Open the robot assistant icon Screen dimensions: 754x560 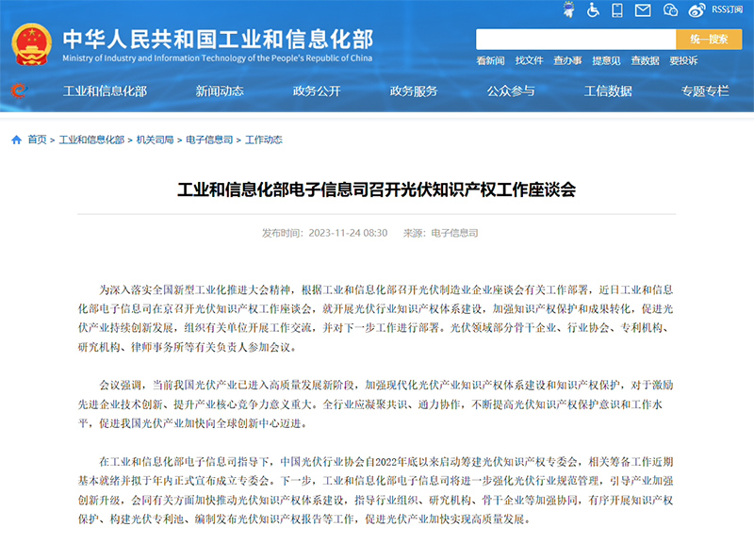pos(569,9)
